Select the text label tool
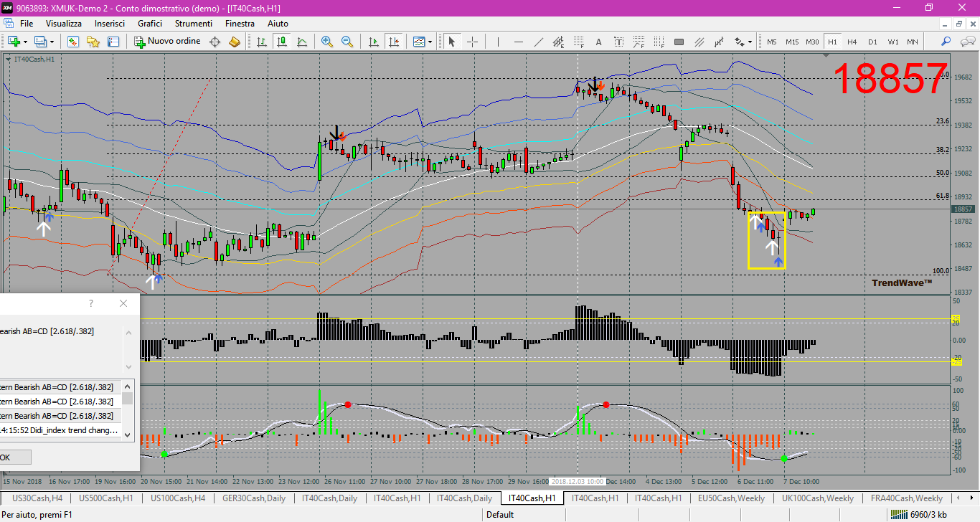 598,42
